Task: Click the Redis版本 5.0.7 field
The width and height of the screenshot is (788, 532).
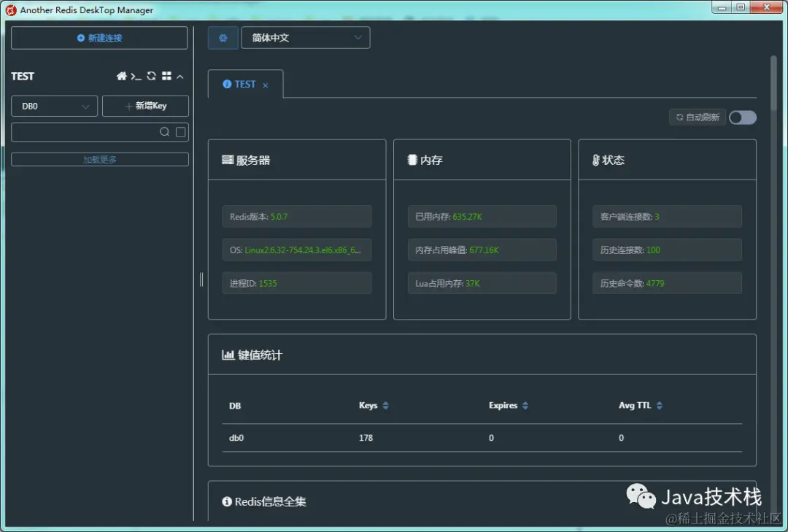Action: tap(296, 217)
